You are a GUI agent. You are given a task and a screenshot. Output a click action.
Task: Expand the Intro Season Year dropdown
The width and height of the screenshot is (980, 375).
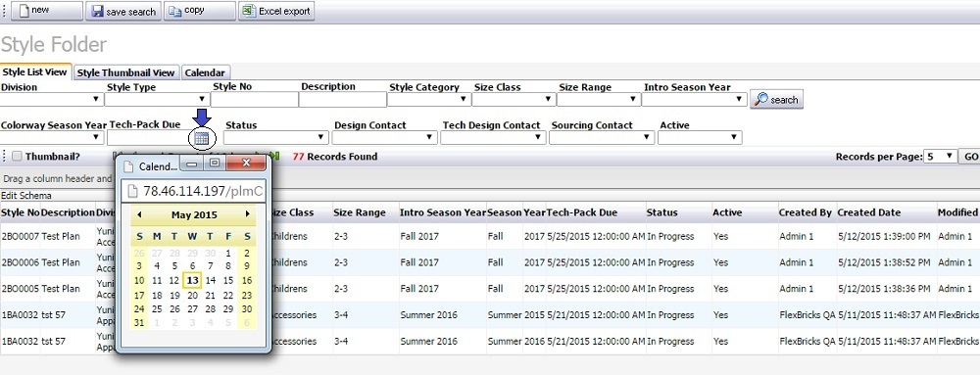(x=695, y=99)
